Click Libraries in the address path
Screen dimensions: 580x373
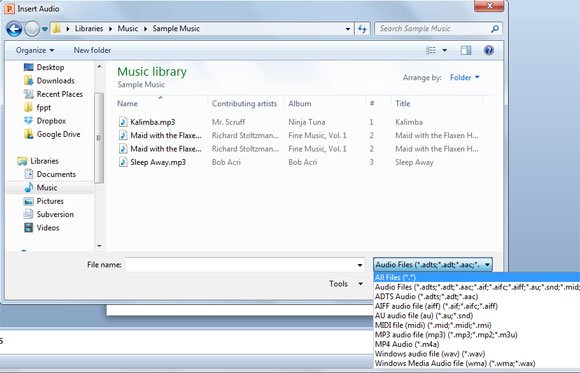pos(89,28)
